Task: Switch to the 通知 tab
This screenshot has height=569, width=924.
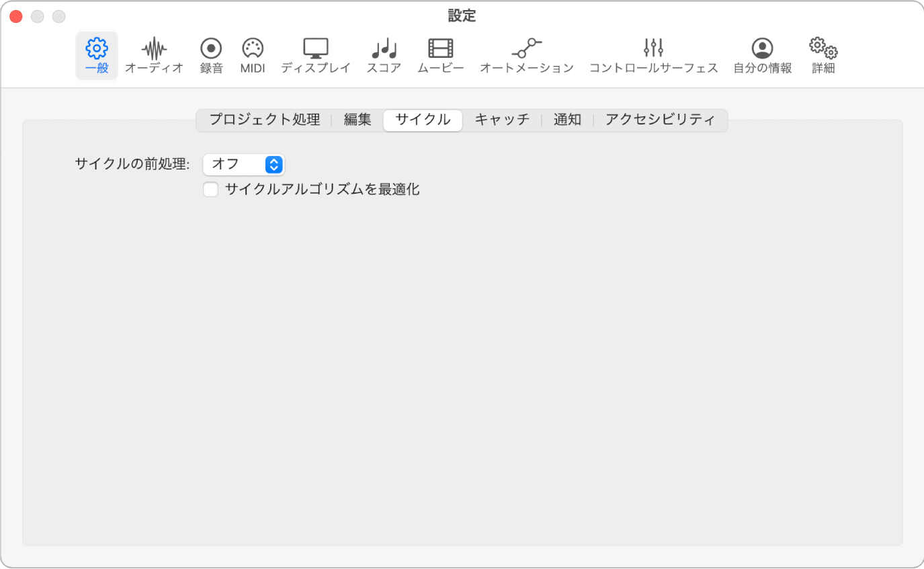Action: pyautogui.click(x=567, y=120)
